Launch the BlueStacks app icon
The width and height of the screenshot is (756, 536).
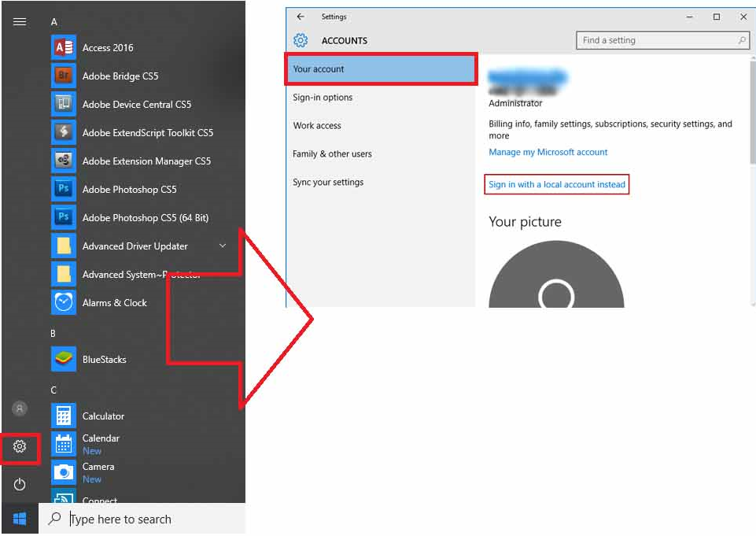(64, 360)
